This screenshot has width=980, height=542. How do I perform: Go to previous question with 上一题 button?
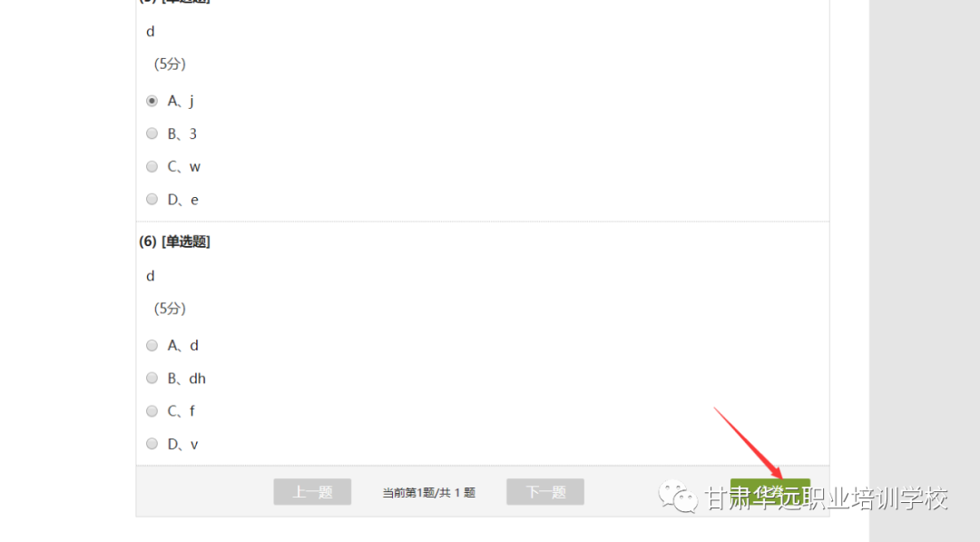[312, 492]
